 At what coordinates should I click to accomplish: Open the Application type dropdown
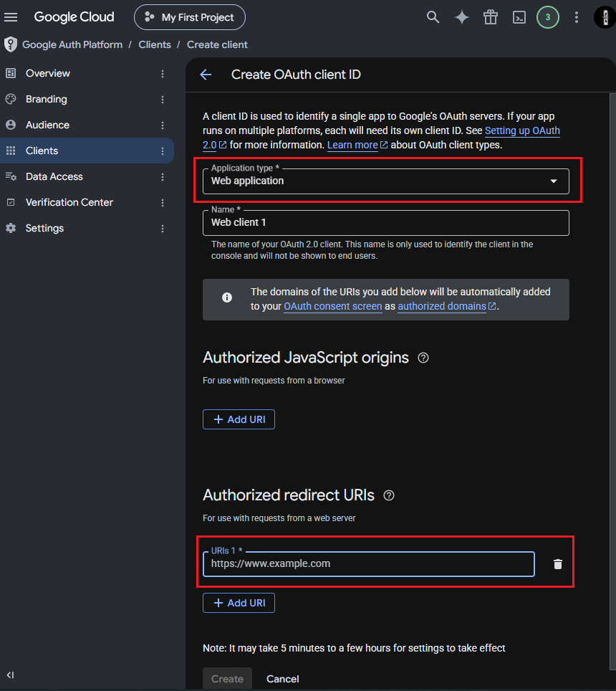pos(385,181)
